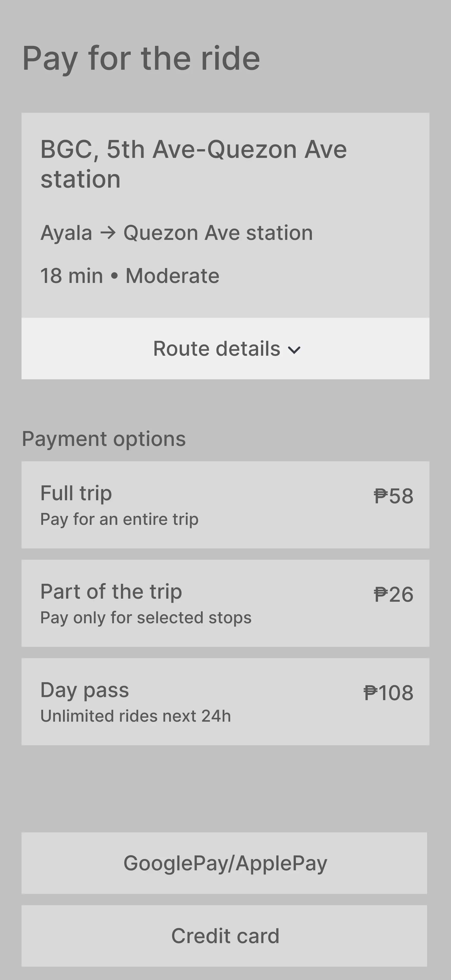This screenshot has height=980, width=451.
Task: Select the BGC, 5th Ave-Quezon Ave station title
Action: coord(193,164)
